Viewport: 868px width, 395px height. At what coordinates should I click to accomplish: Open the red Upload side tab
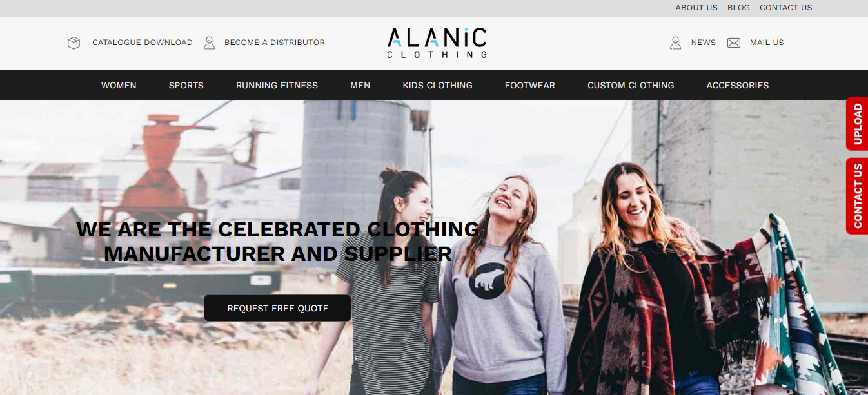tap(857, 124)
